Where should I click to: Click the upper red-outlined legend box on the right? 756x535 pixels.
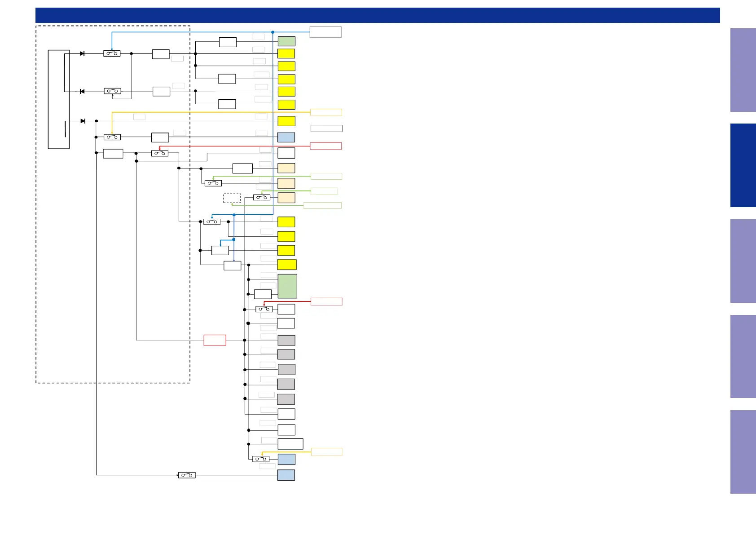[x=326, y=146]
